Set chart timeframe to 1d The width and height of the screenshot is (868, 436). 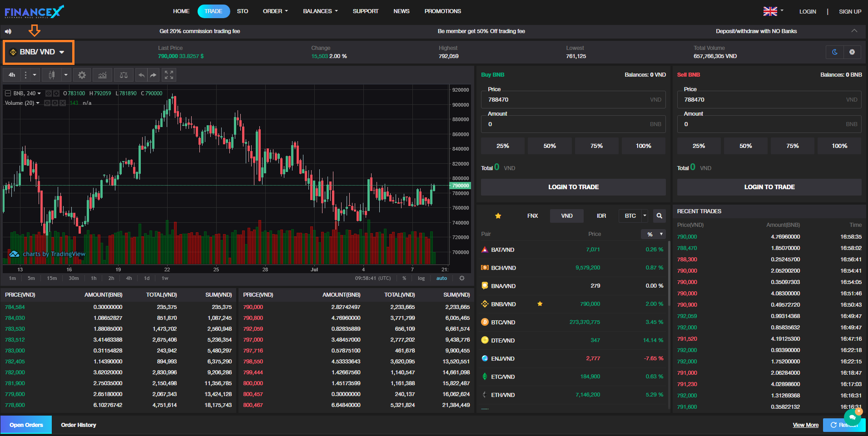(x=147, y=278)
